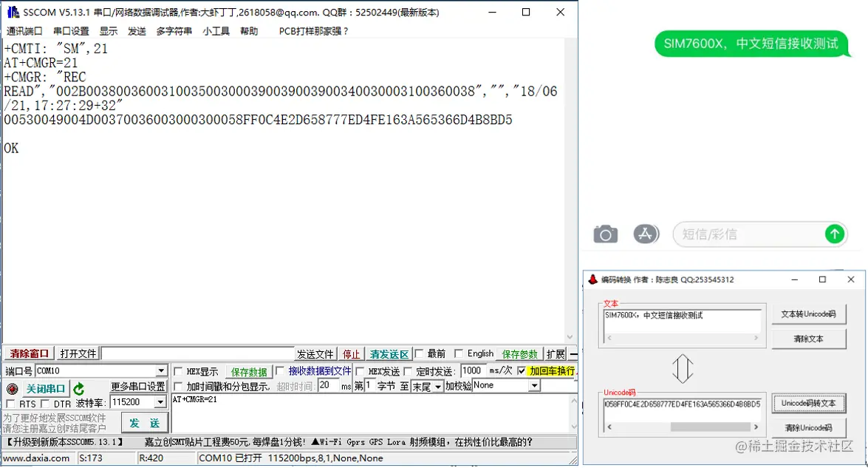Click the green refresh ports icon

pyautogui.click(x=79, y=389)
